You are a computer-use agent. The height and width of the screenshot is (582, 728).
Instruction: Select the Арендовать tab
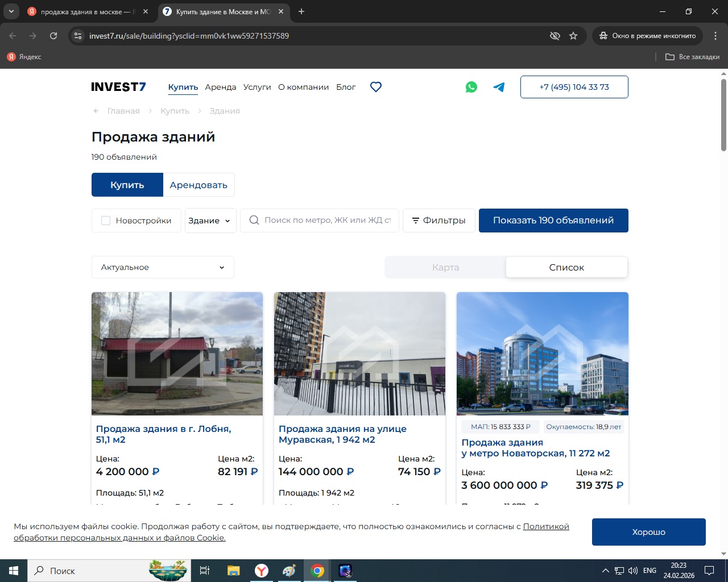[x=198, y=185]
